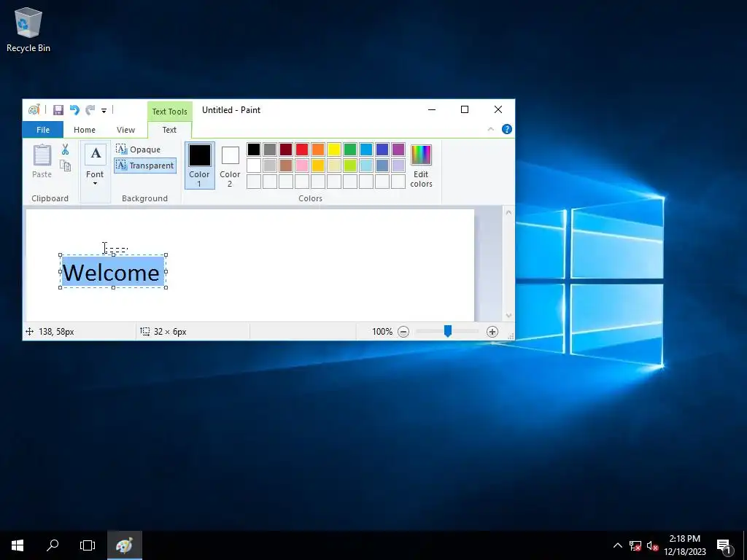The width and height of the screenshot is (747, 560).
Task: Click the vertical scrollbar down arrow
Action: point(508,315)
